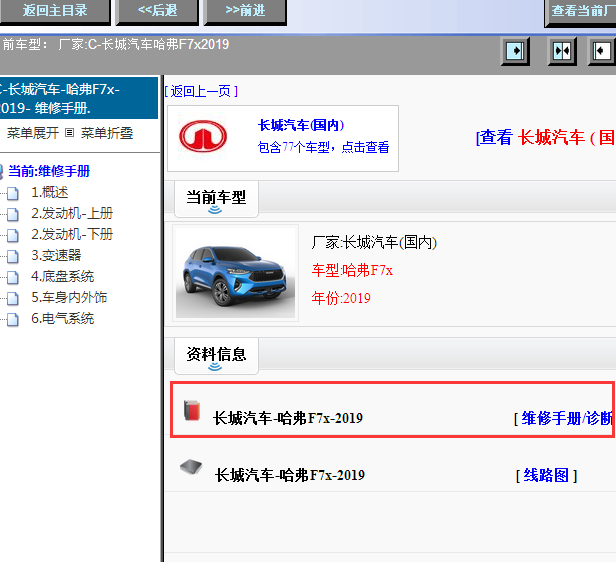Open 6.电气系统 chapter

tap(63, 319)
